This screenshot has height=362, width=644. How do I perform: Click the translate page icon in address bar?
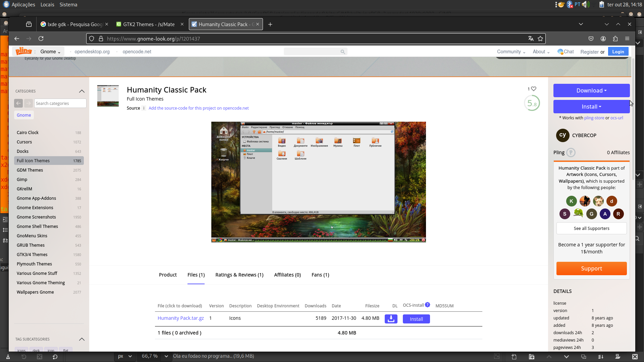point(531,39)
